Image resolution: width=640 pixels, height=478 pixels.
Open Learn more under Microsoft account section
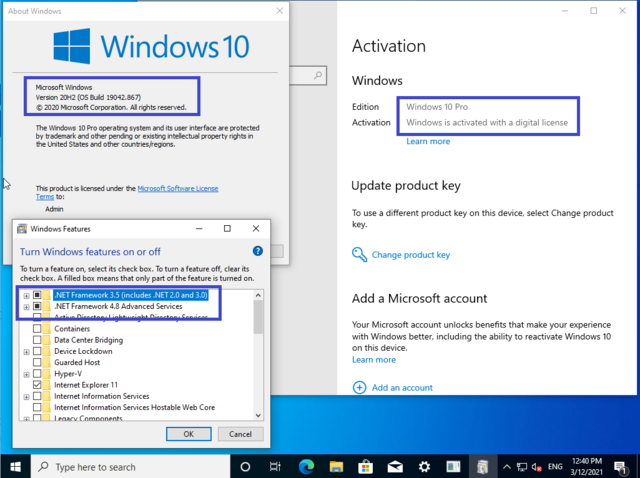coord(374,360)
